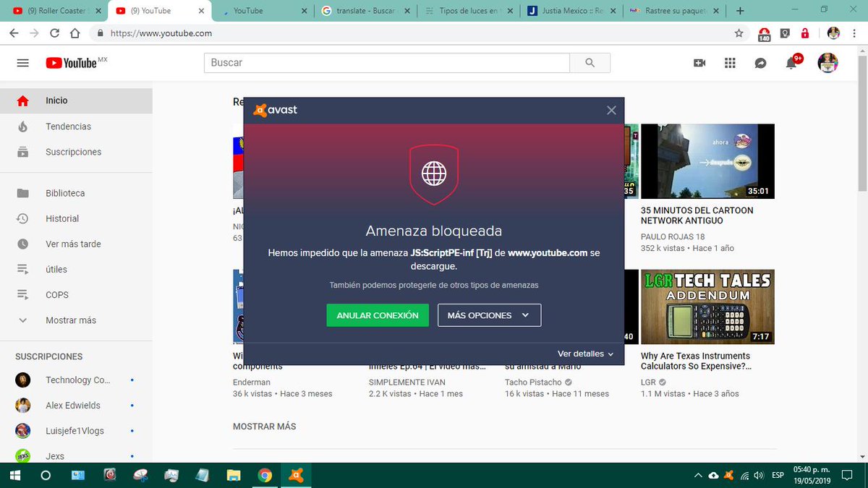Go to Inicio in the sidebar
Image resolution: width=868 pixels, height=488 pixels.
click(76, 100)
